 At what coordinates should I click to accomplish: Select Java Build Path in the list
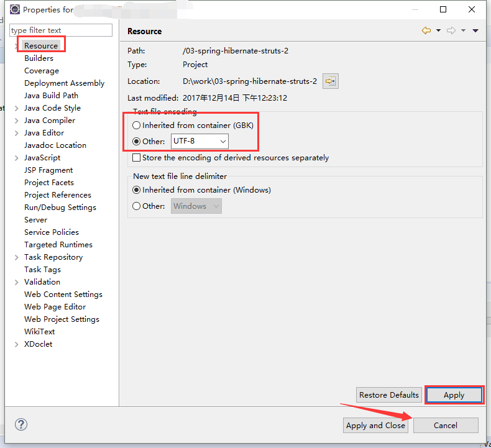(x=51, y=96)
